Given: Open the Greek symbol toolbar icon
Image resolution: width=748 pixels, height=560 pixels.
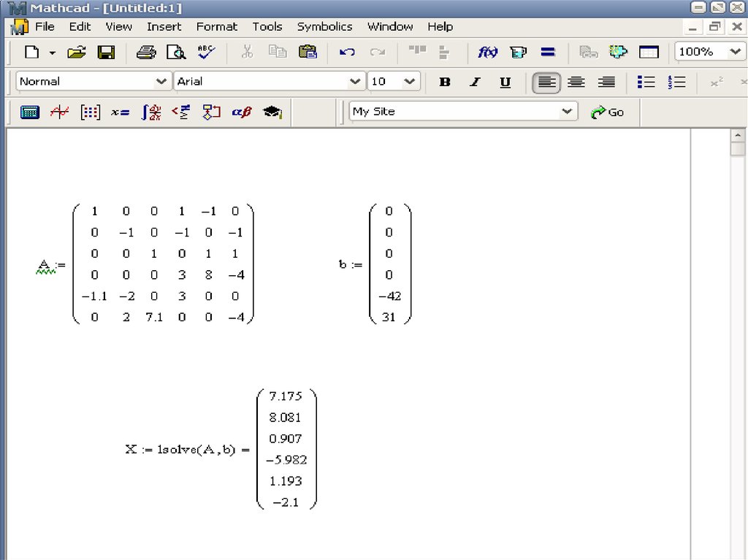Looking at the screenshot, I should pyautogui.click(x=241, y=112).
